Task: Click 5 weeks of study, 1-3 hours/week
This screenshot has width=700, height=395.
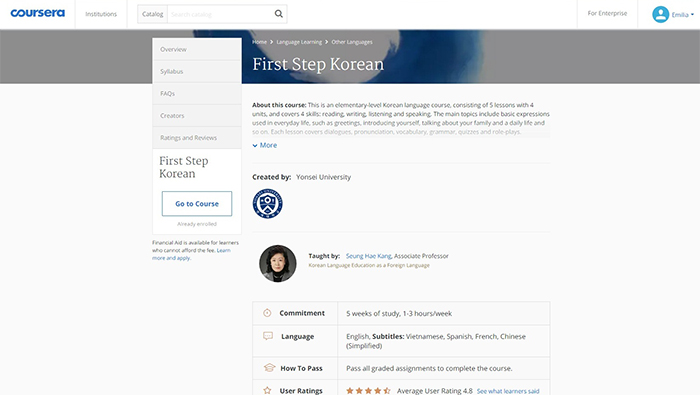Action: [399, 313]
